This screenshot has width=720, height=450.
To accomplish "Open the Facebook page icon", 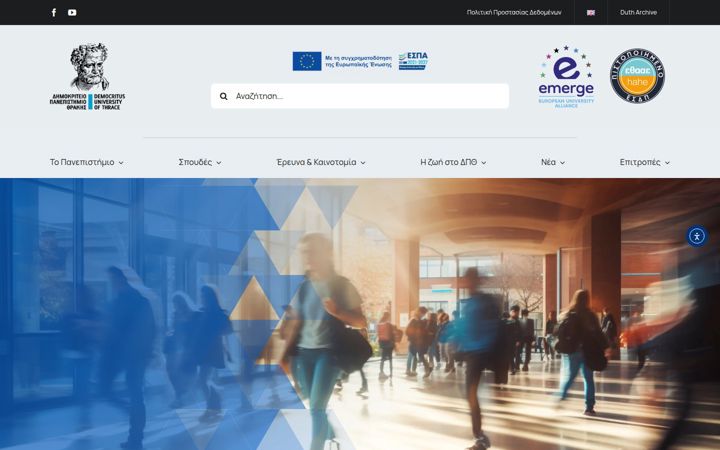I will pyautogui.click(x=54, y=12).
